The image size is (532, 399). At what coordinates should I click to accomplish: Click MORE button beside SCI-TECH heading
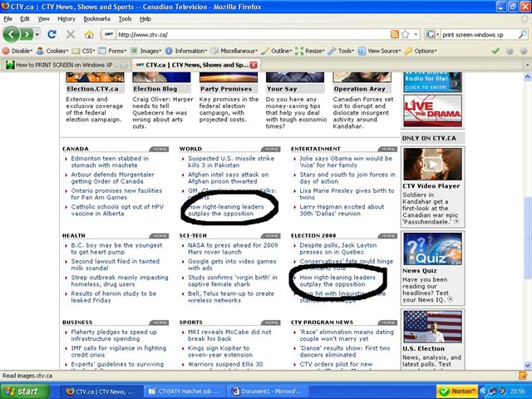271,236
